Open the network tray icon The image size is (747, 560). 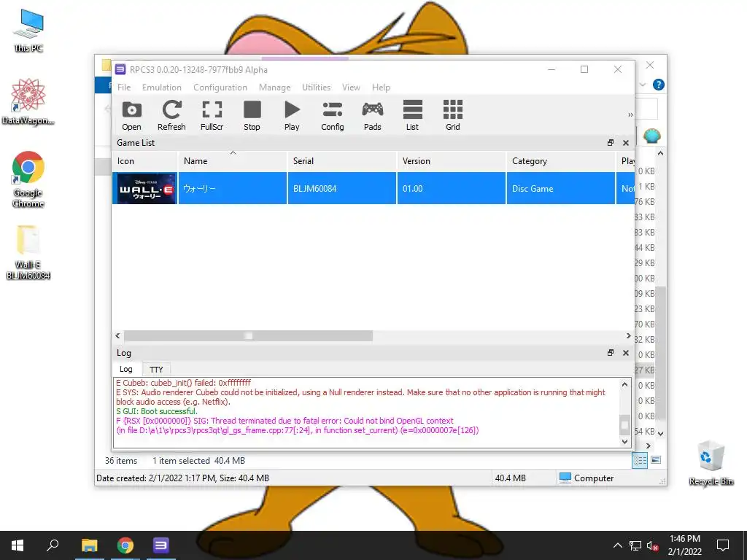pyautogui.click(x=635, y=545)
